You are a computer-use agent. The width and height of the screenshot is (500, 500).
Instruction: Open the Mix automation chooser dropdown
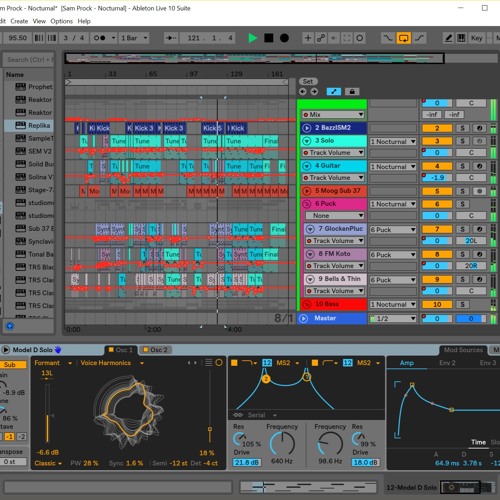[x=333, y=115]
